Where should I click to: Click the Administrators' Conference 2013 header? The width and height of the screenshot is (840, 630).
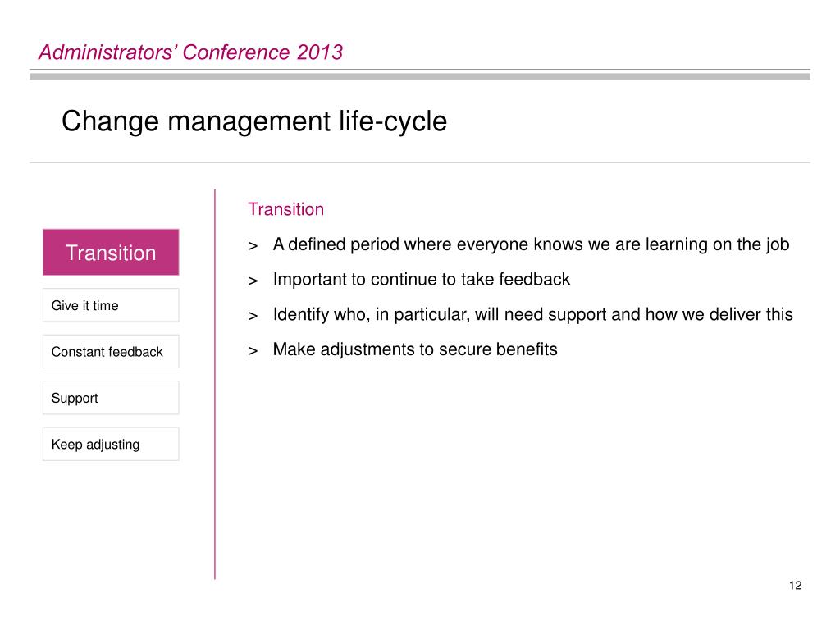click(190, 52)
